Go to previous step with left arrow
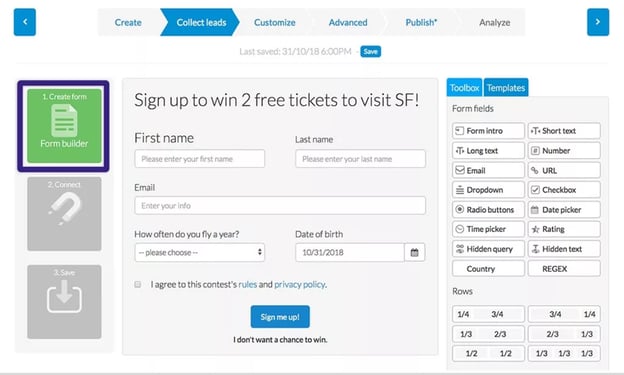624x375 pixels. pos(25,22)
